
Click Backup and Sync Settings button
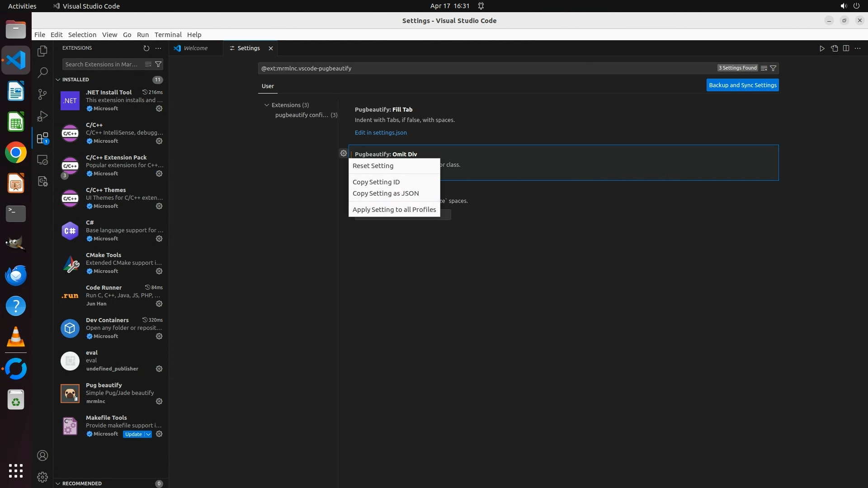742,85
